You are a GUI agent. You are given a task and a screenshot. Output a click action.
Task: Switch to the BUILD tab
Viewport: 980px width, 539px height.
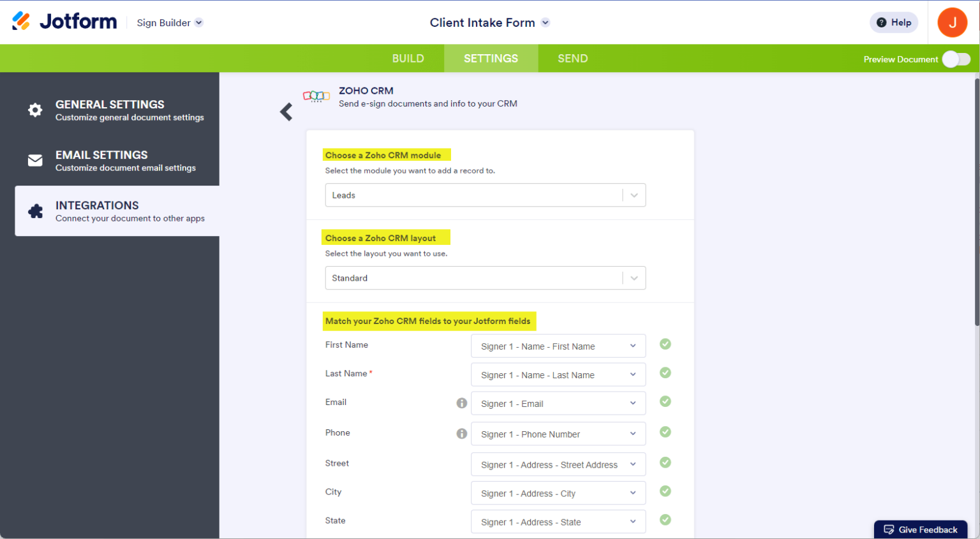pos(408,58)
